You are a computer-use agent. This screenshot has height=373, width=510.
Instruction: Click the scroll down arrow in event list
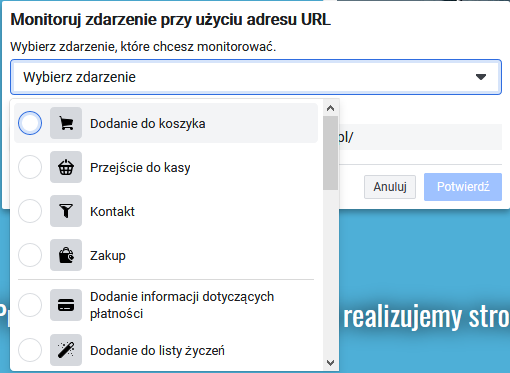(330, 362)
